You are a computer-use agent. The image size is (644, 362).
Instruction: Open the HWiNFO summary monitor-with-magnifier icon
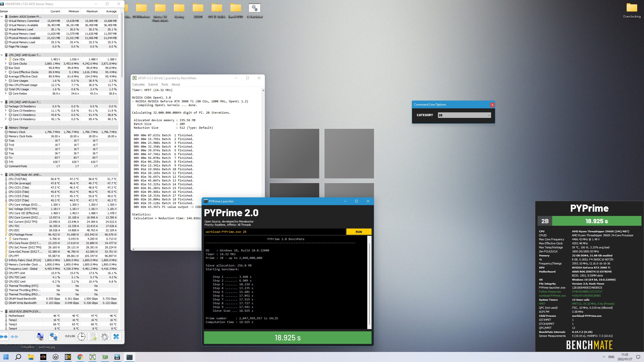40,337
